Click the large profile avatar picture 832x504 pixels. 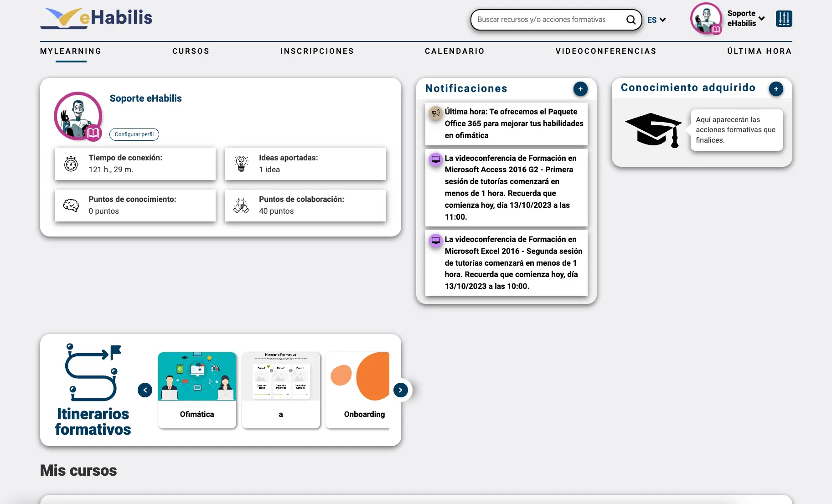point(78,116)
